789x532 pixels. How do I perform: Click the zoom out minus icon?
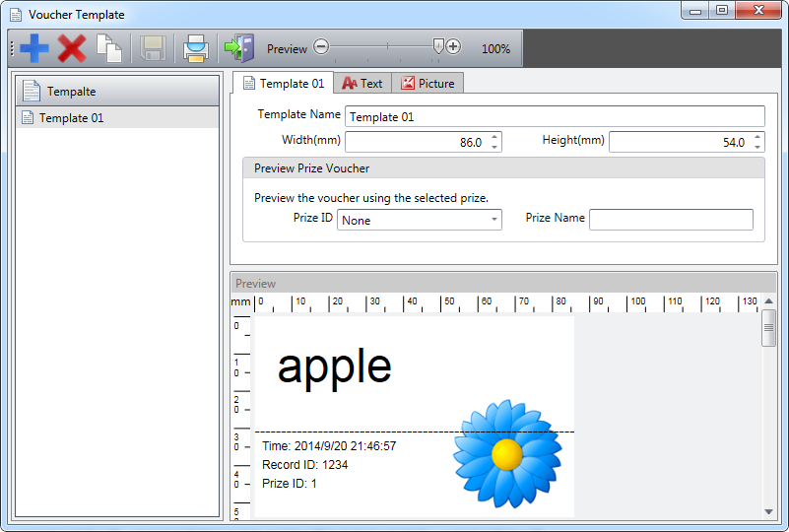tap(321, 47)
